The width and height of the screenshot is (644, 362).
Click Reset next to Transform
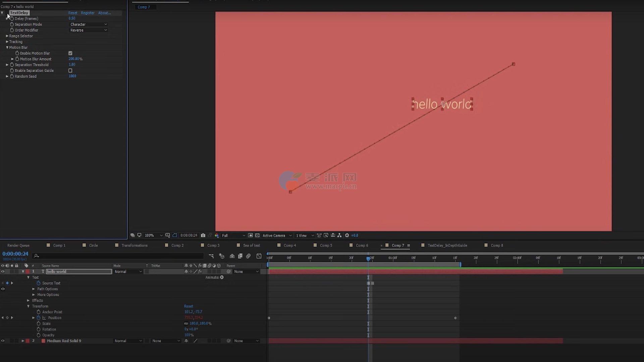(x=188, y=306)
